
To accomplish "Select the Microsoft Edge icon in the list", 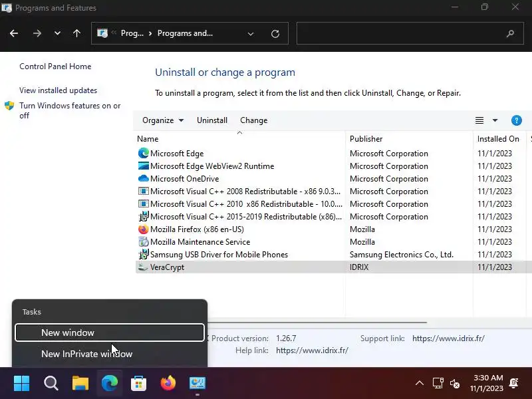I will pos(144,154).
